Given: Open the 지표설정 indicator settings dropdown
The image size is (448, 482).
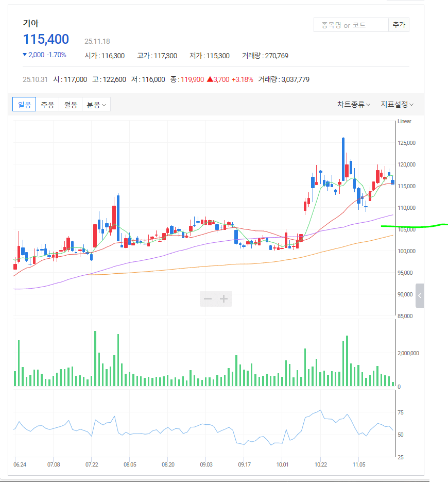Looking at the screenshot, I should 397,105.
